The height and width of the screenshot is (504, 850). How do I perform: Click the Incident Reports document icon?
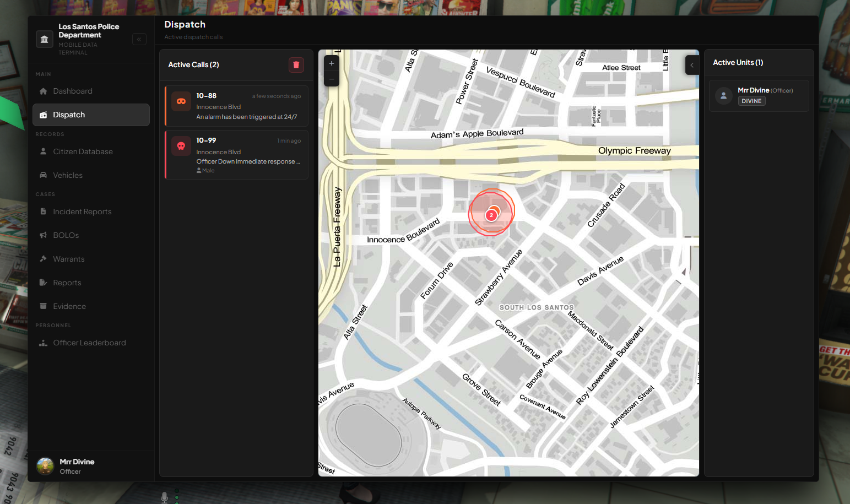click(x=43, y=212)
